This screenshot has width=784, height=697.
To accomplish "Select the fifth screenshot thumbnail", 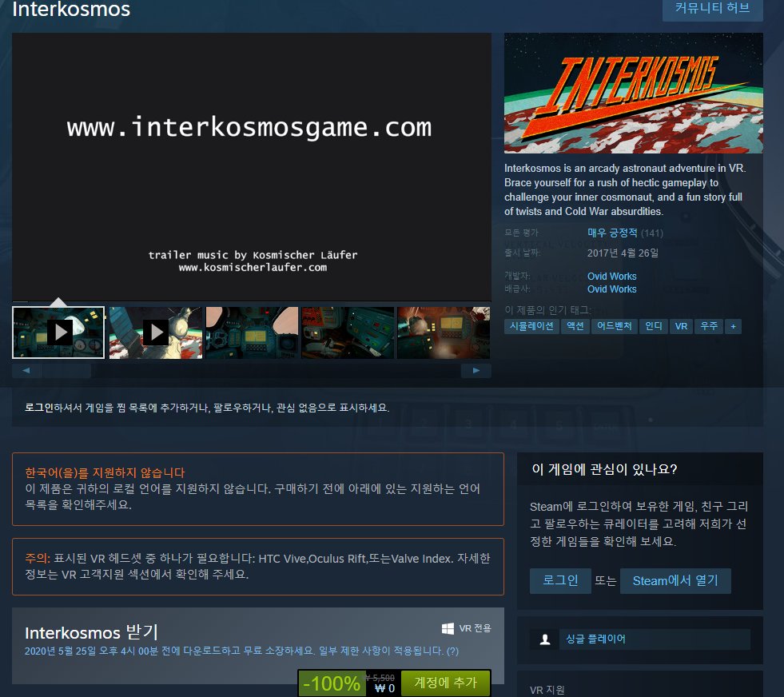I will coord(444,333).
